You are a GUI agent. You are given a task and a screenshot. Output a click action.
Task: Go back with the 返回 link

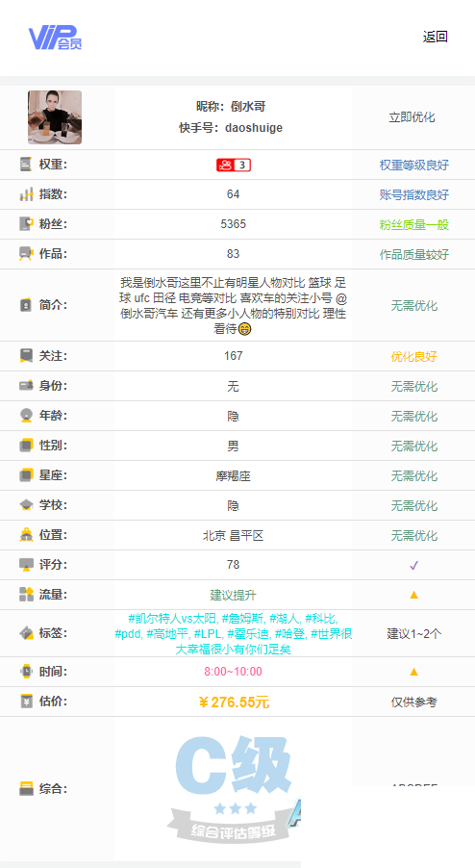pos(436,38)
